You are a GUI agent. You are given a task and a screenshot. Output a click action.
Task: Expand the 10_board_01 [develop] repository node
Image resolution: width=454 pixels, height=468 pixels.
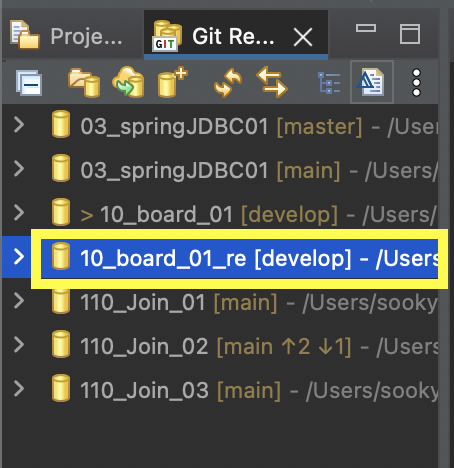tap(19, 213)
